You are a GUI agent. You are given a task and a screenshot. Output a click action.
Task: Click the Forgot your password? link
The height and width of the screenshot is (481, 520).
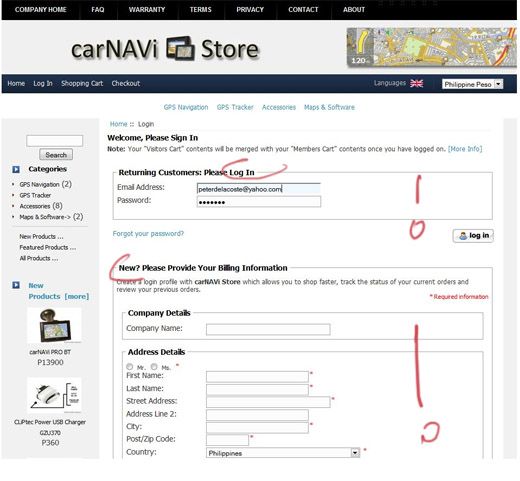coord(148,234)
